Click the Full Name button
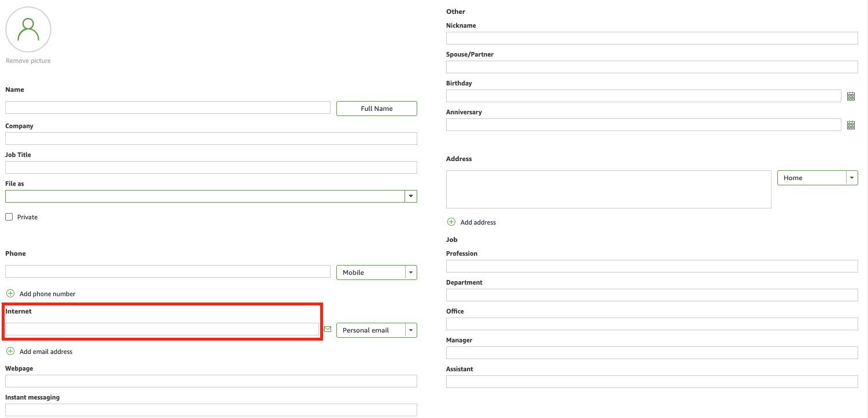 point(376,109)
